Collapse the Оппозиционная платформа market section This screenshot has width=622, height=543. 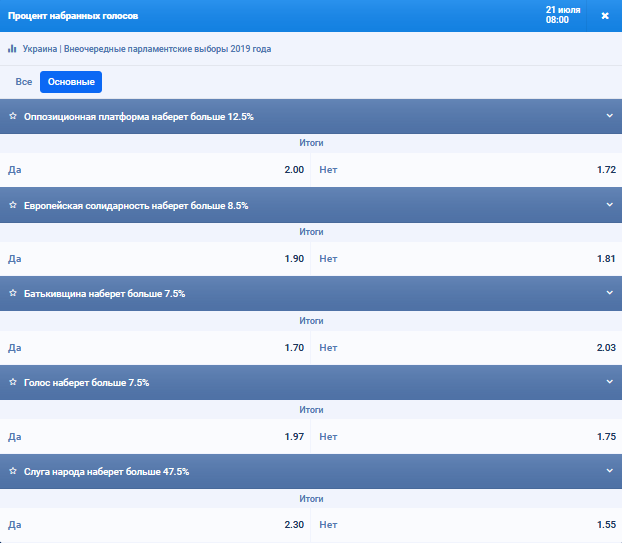pyautogui.click(x=609, y=116)
